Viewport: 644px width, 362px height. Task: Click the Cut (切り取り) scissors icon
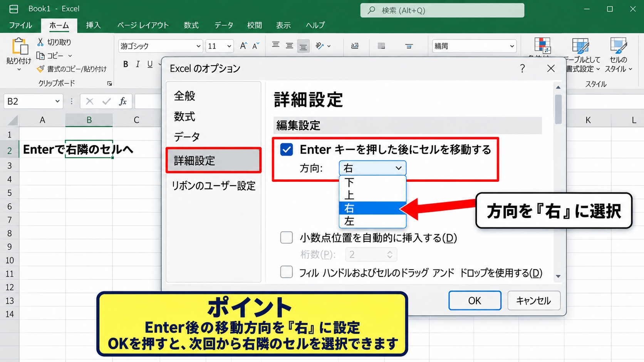(x=40, y=42)
